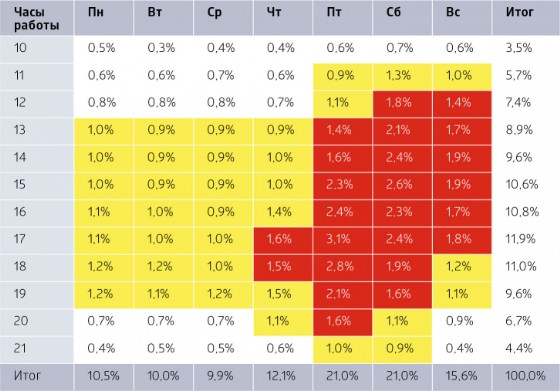Viewport: 560px width, 391px height.
Task: Click the 1,4% yellow cell in row 16
Action: [282, 212]
